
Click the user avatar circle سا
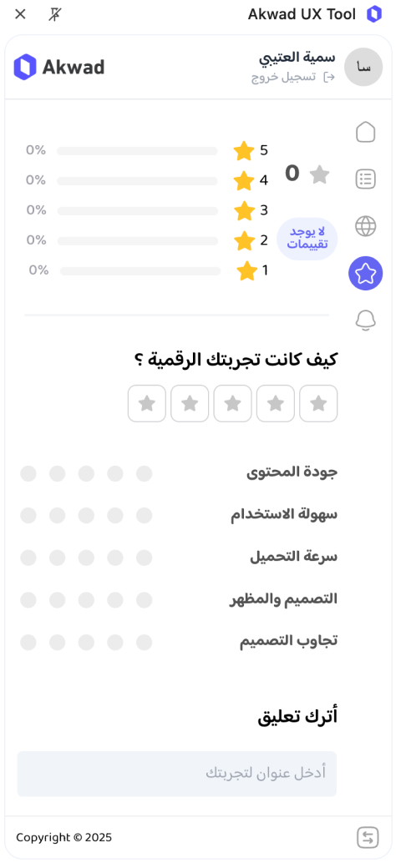click(363, 67)
